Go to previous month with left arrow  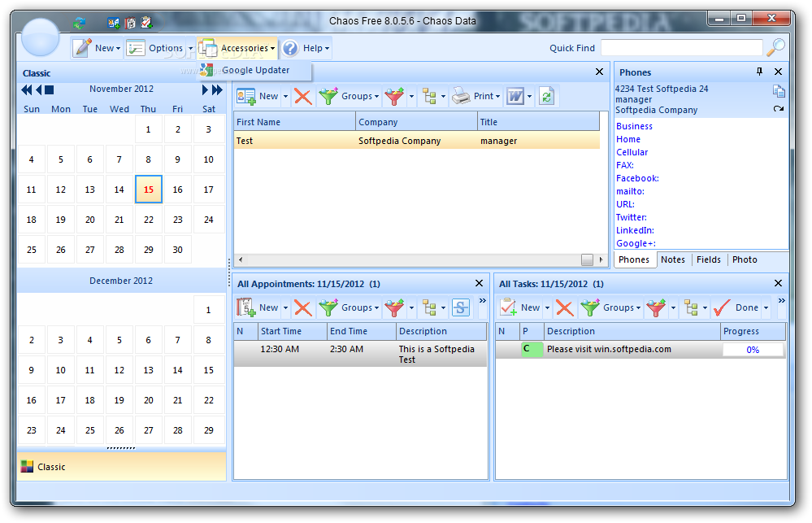pos(39,90)
